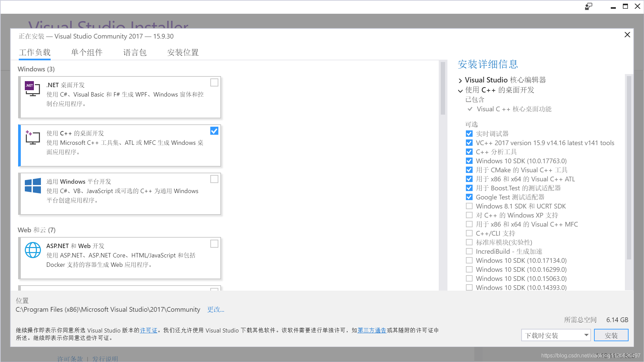
Task: Uncheck 用于 x86 和 x64 的 Visual C++ ATL
Action: (469, 179)
